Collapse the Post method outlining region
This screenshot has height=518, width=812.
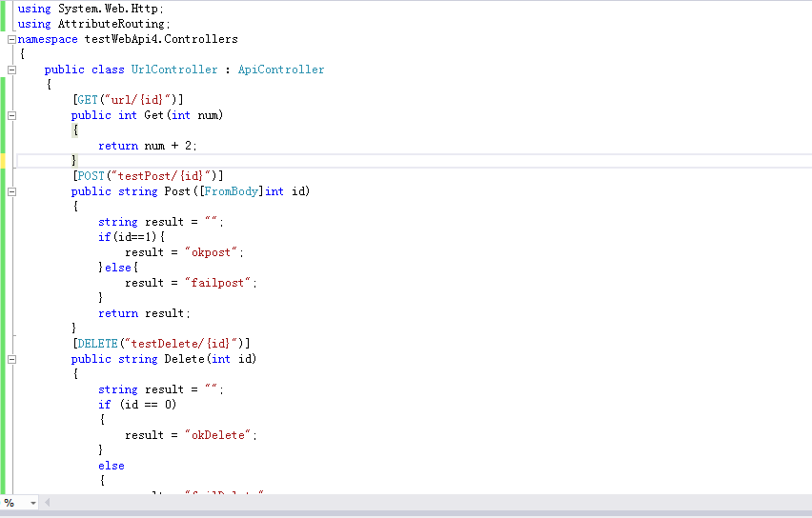coord(11,191)
